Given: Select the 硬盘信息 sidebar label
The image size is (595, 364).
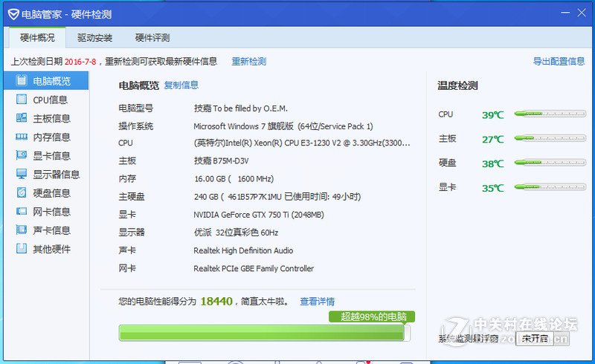Looking at the screenshot, I should (x=51, y=193).
